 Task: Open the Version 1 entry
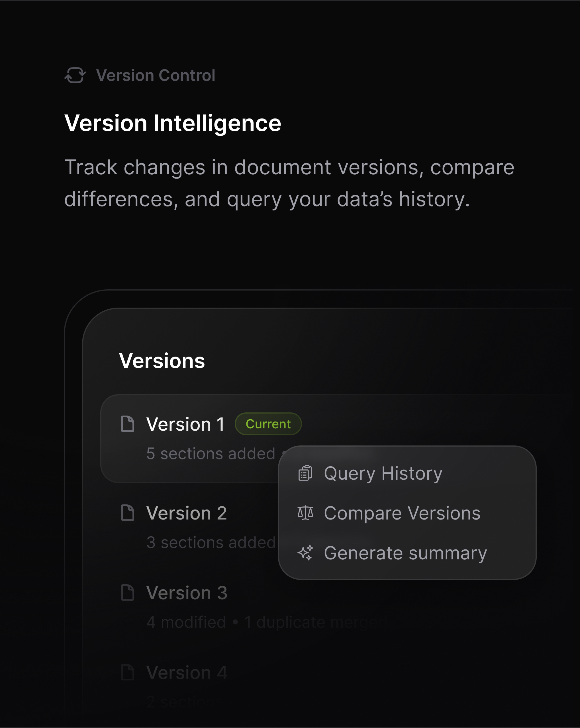pyautogui.click(x=185, y=424)
